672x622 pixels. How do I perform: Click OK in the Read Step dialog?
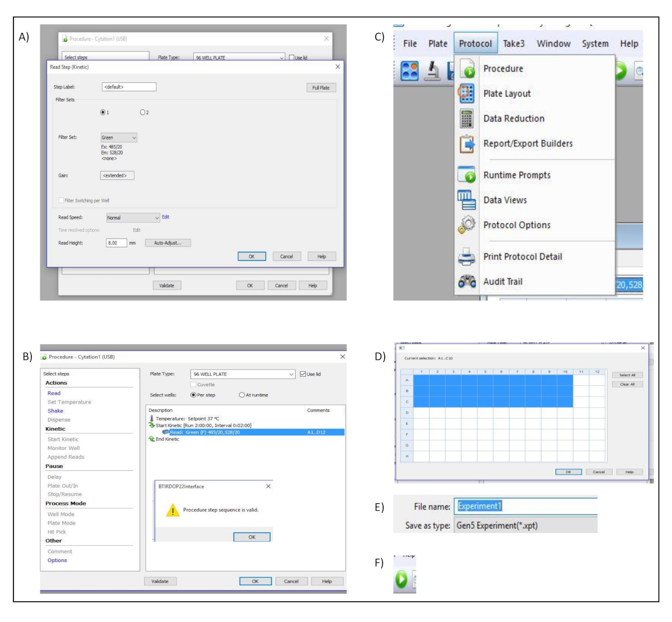(251, 256)
